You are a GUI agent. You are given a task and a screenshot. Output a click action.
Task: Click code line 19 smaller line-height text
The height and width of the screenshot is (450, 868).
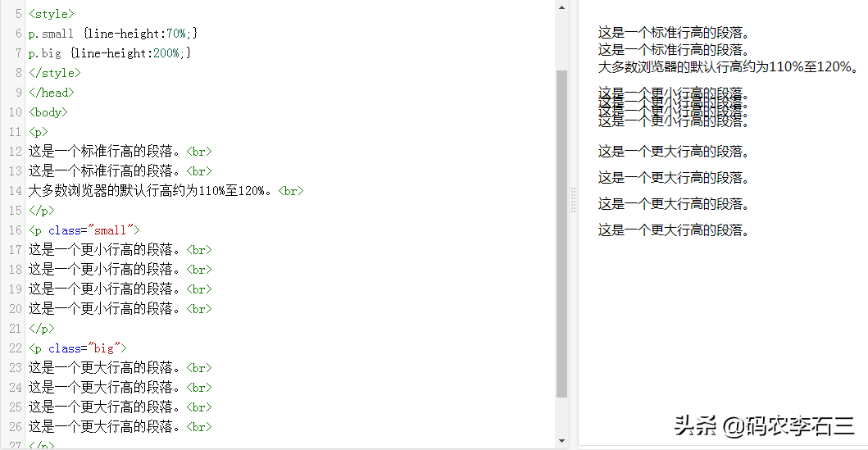click(120, 289)
